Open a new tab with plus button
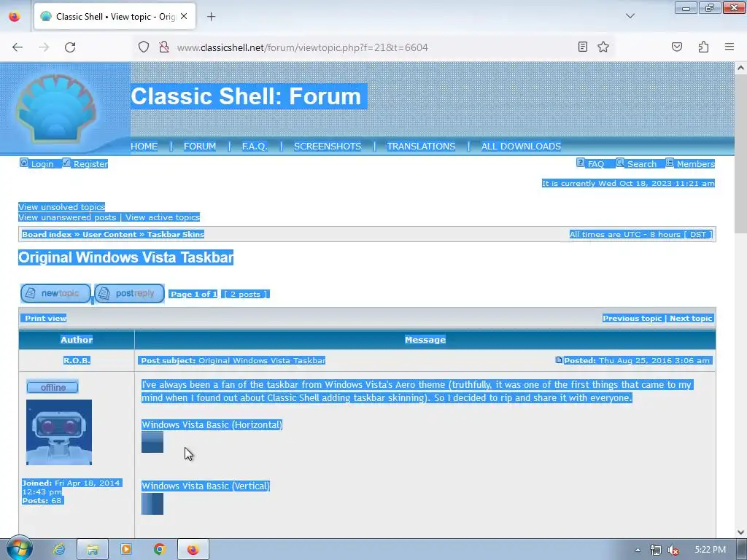Viewport: 747px width, 560px height. click(211, 17)
